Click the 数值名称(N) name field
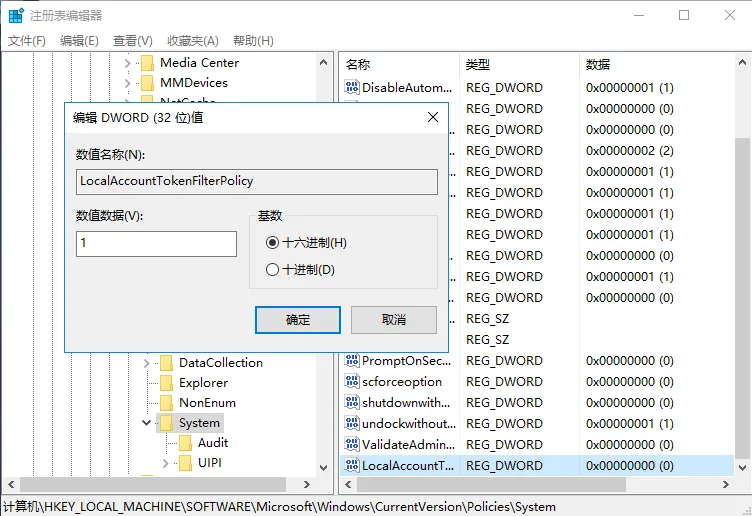752x516 pixels. [x=257, y=181]
